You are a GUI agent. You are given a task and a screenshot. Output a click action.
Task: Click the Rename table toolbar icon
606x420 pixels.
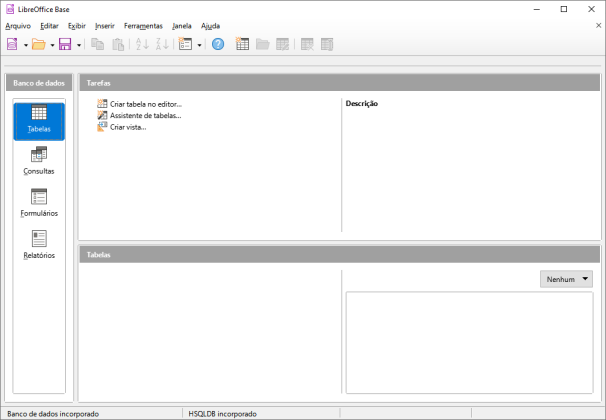click(327, 44)
